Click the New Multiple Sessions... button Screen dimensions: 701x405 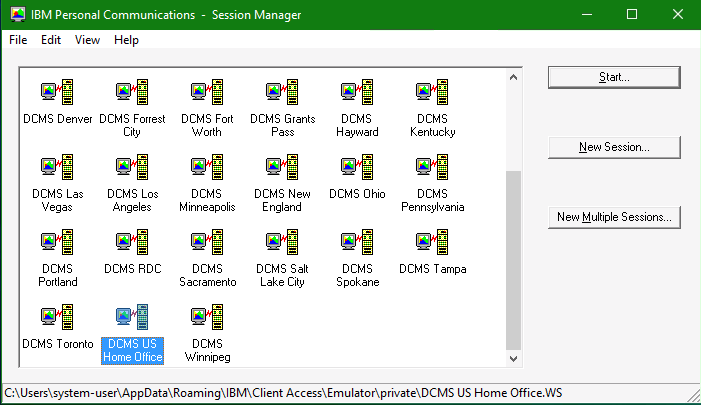tap(614, 217)
